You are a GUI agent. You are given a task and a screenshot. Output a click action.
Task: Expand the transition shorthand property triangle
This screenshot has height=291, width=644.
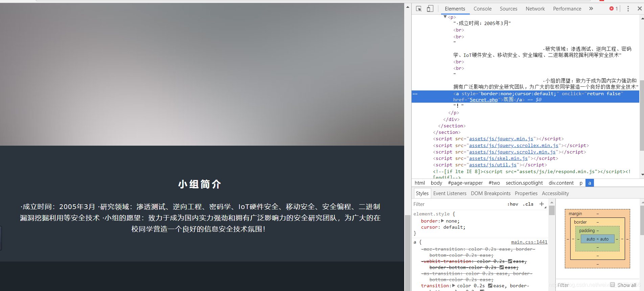454,286
